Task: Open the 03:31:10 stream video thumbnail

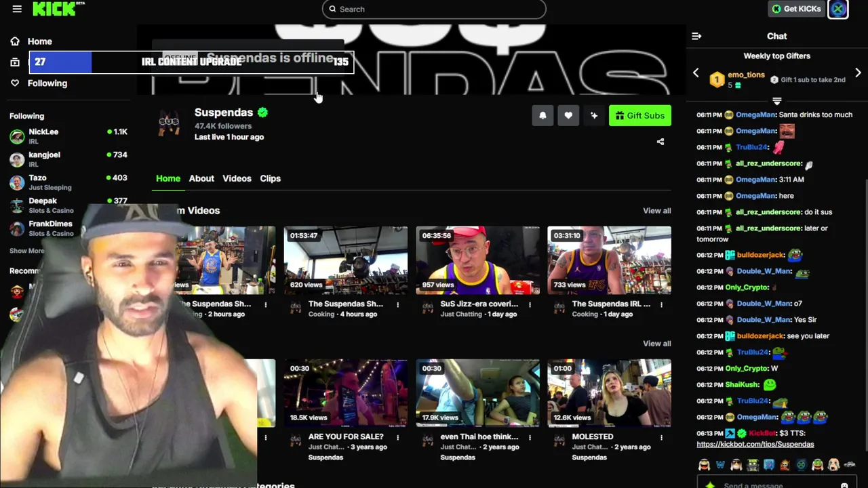Action: tap(610, 260)
